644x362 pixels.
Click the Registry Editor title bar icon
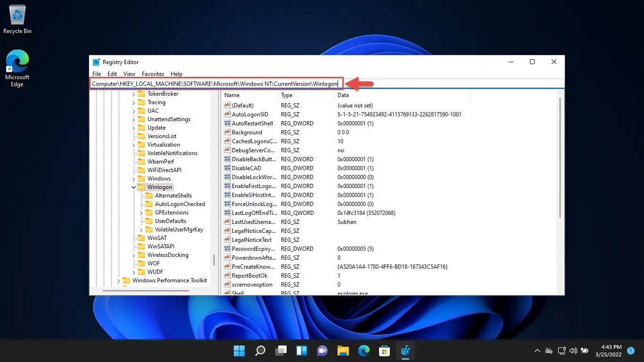point(96,62)
